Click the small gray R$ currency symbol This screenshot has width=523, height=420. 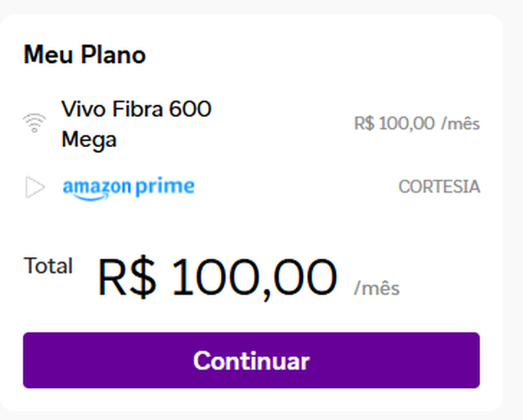click(364, 124)
